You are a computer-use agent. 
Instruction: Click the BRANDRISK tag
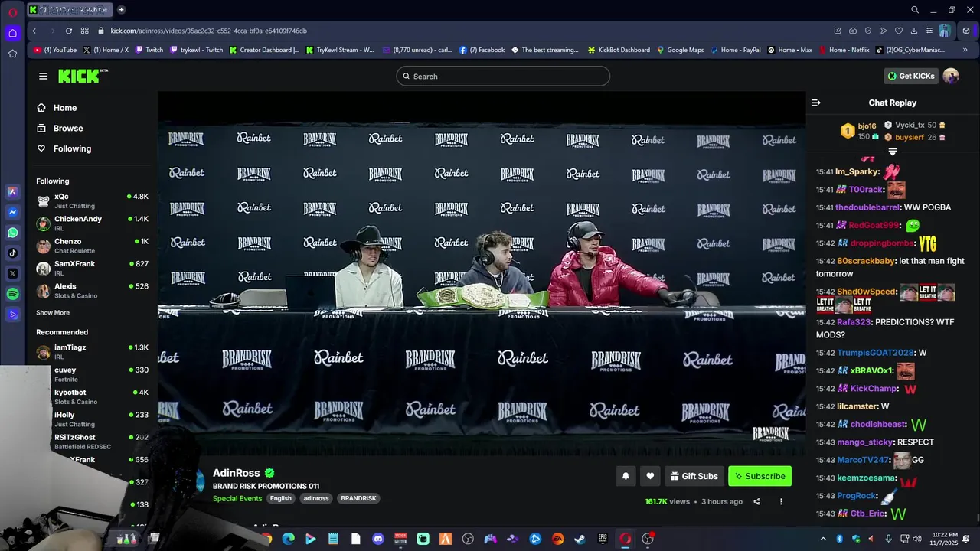point(358,498)
